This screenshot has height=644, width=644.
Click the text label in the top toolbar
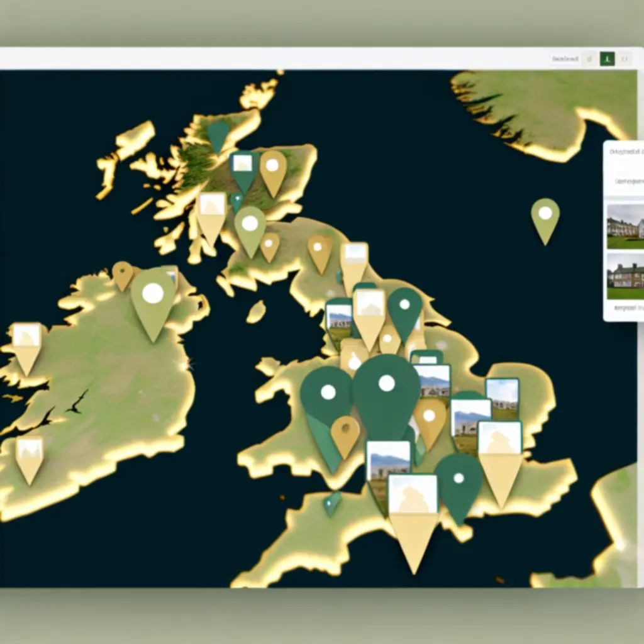point(565,58)
